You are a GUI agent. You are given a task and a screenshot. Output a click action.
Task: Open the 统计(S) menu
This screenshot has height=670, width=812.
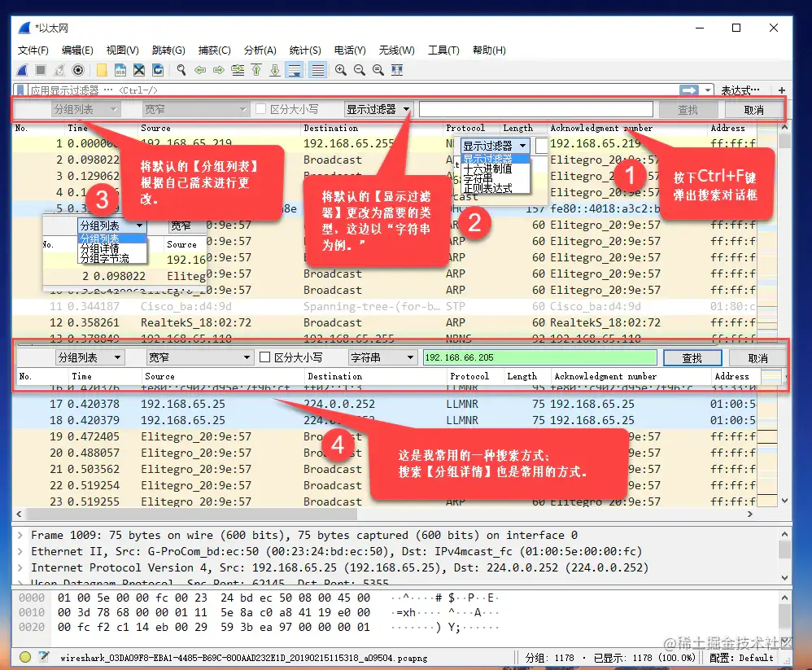pos(305,50)
